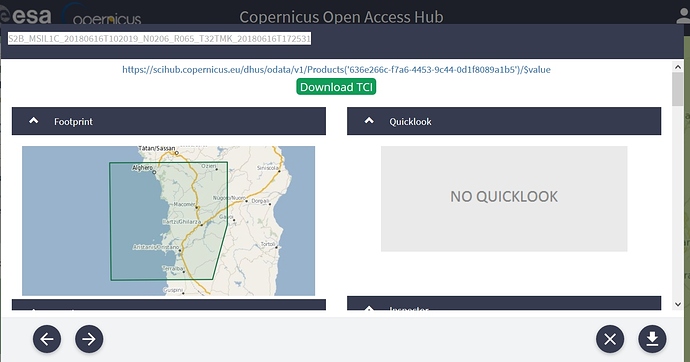Go to next product with right arrow
690x362 pixels.
click(x=89, y=339)
